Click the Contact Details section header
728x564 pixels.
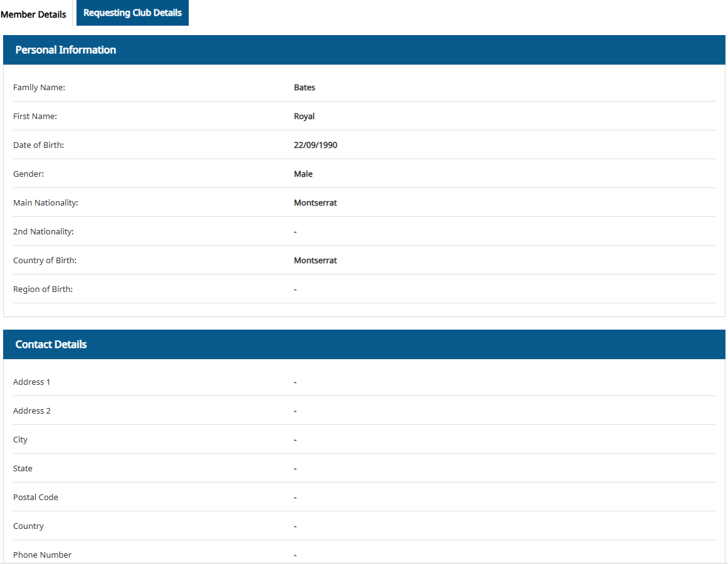pyautogui.click(x=364, y=344)
